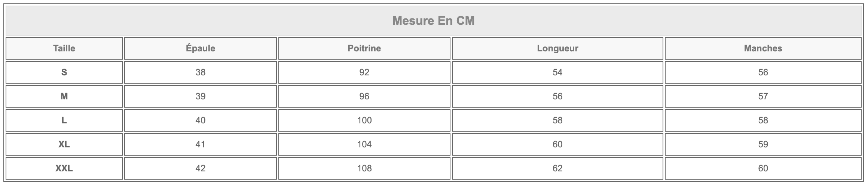This screenshot has height=186, width=868.
Task: Select the Poitrine column header
Action: click(364, 48)
